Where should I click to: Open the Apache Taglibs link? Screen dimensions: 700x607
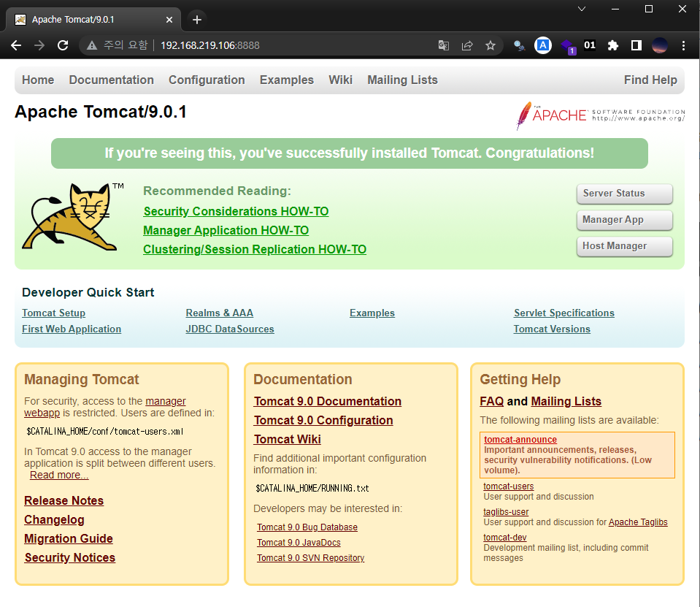click(638, 522)
